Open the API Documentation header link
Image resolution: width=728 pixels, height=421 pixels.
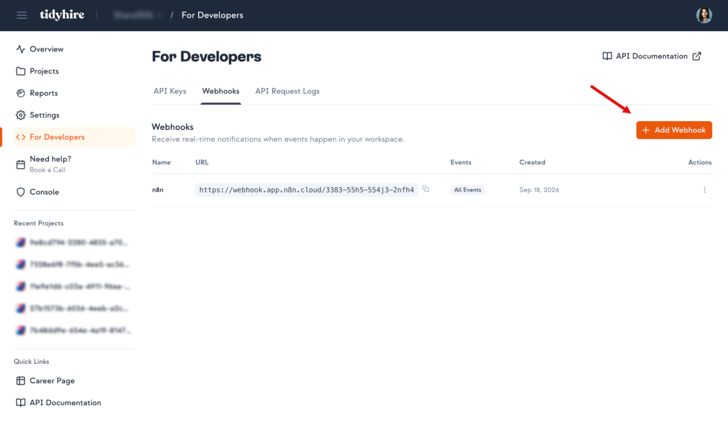[x=651, y=56]
